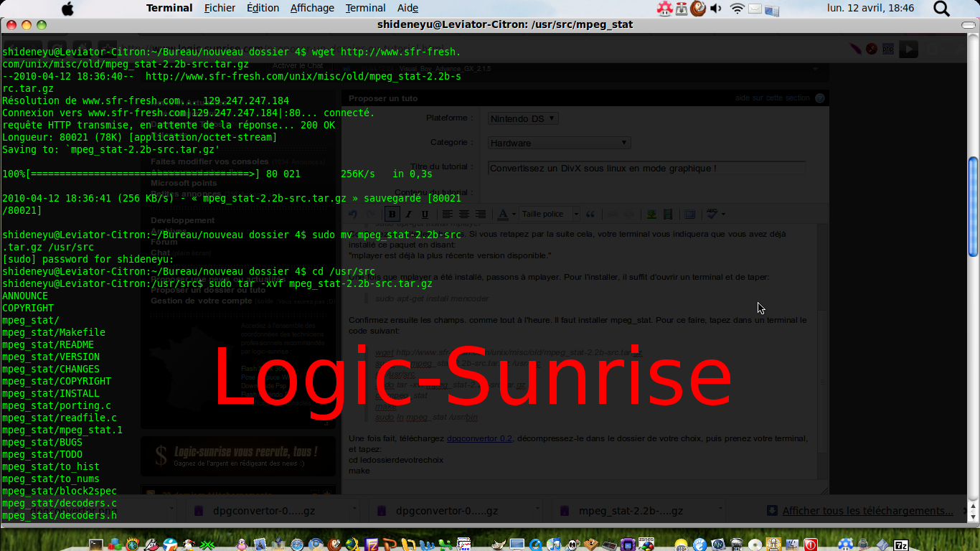
Task: Launch ZSNES emulator from the dock
Action: pyautogui.click(x=646, y=544)
